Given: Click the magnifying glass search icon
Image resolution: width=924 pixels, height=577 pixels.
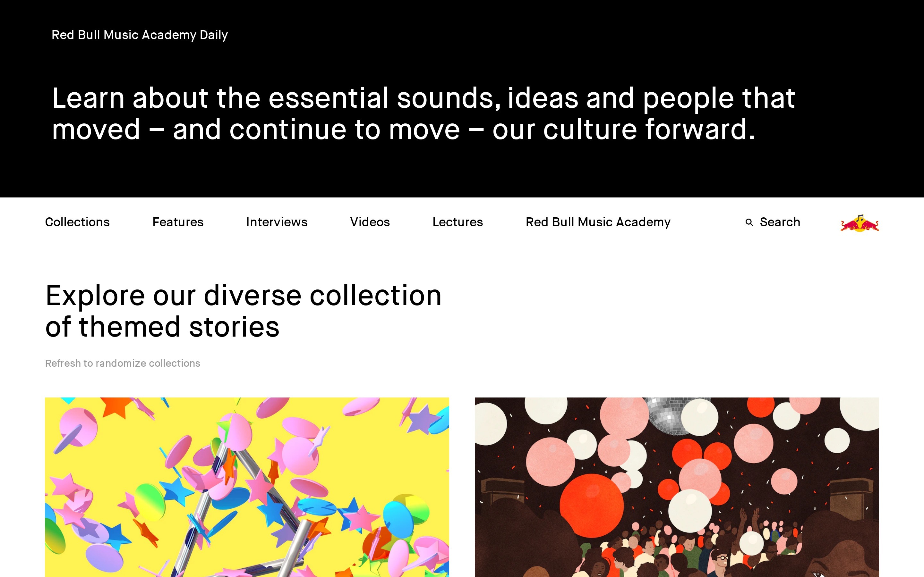Looking at the screenshot, I should tap(749, 222).
